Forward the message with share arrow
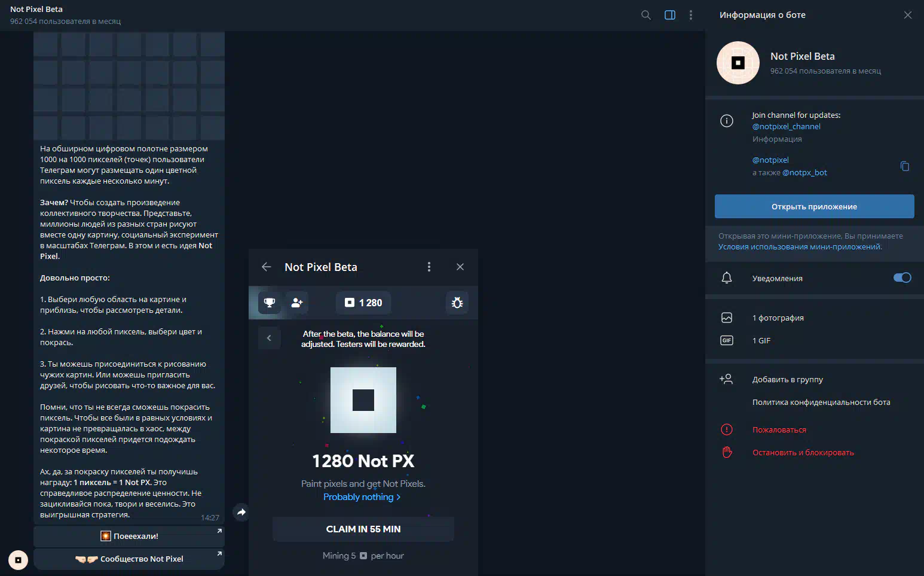This screenshot has width=924, height=576. [241, 512]
